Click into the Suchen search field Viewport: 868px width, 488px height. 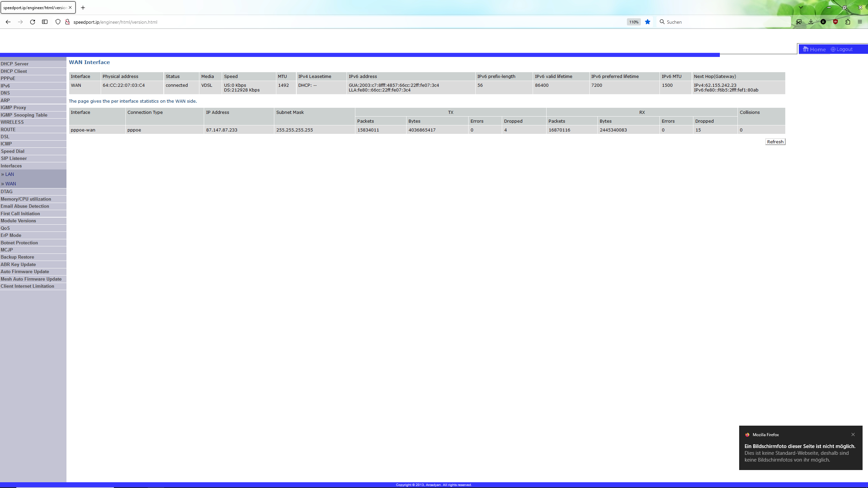[x=726, y=22]
